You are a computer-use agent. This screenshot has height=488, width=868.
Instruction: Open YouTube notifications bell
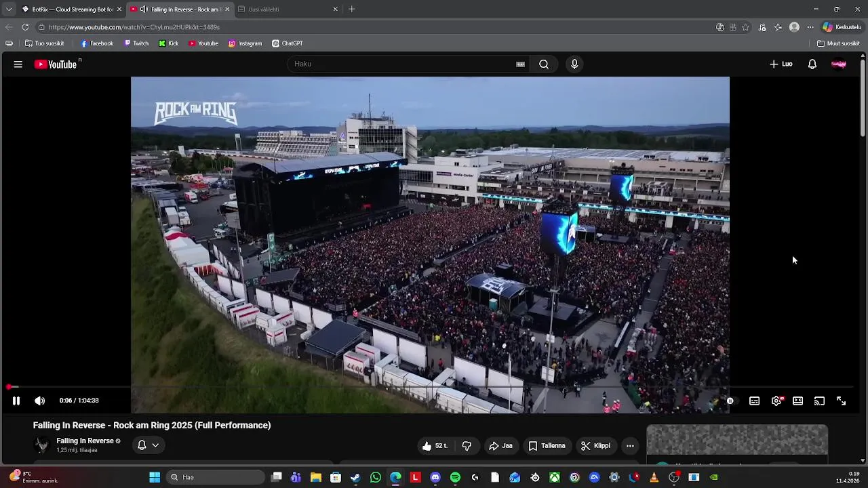(x=812, y=64)
